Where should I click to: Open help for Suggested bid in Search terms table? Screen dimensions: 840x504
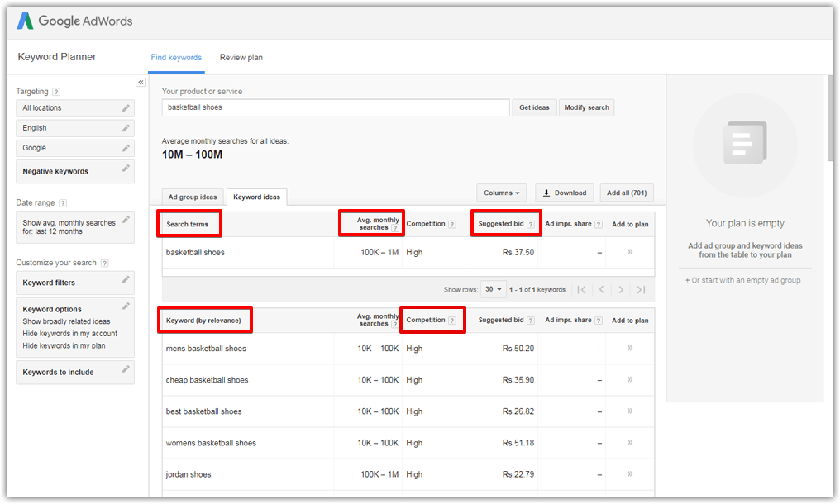tap(530, 225)
